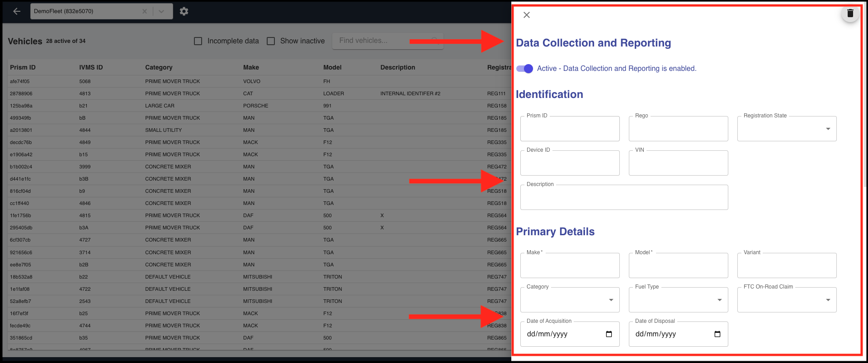Sort by the Category column header

159,67
